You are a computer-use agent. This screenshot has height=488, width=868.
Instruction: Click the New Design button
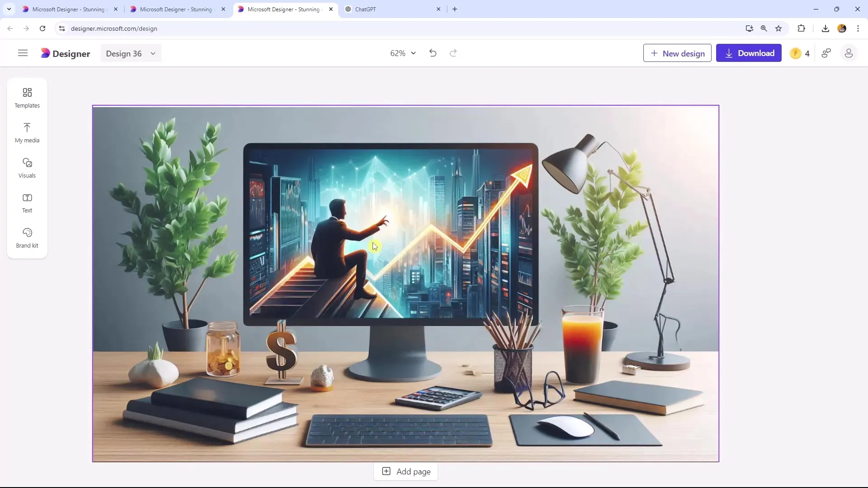(677, 53)
